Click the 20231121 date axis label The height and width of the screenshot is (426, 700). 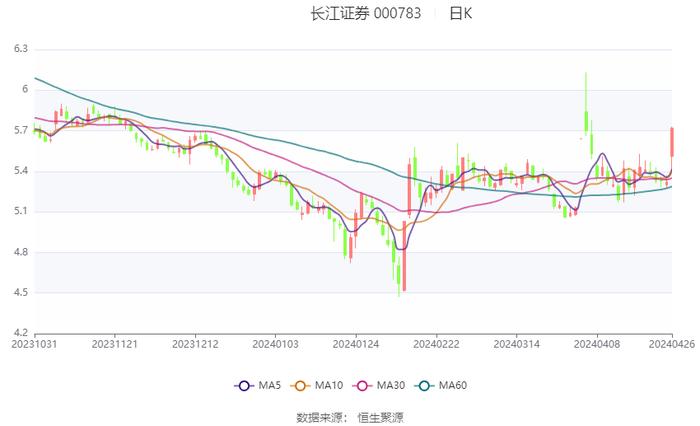click(x=115, y=343)
